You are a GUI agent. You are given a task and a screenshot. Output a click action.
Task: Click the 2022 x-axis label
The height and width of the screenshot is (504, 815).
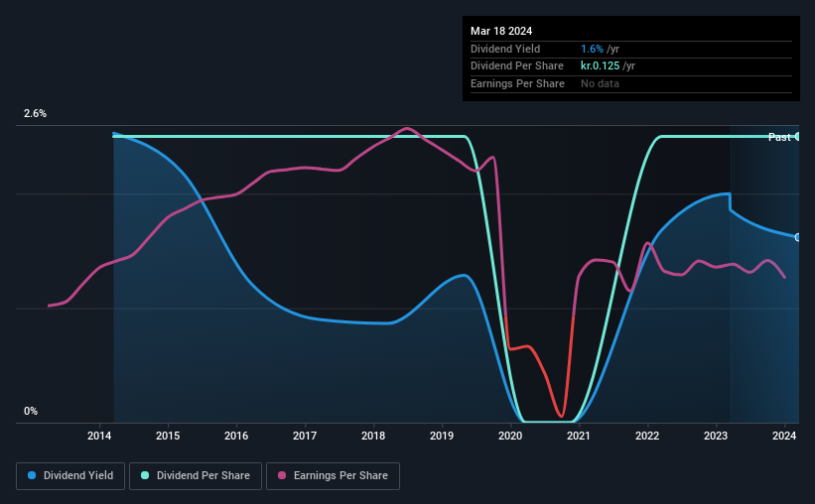647,436
